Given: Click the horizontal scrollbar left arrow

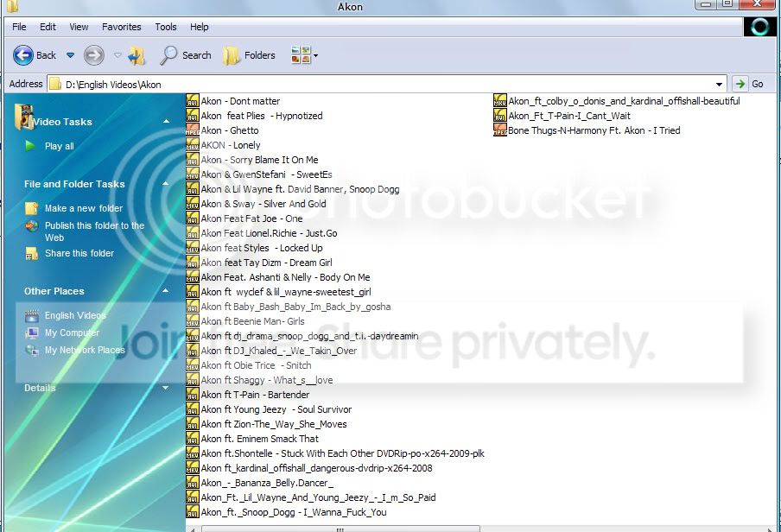Looking at the screenshot, I should click(x=192, y=529).
